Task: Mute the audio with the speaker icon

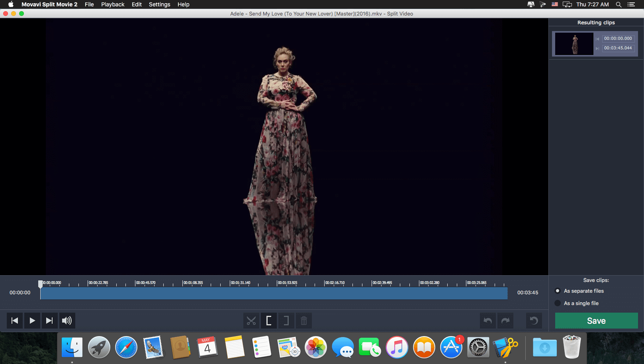Action: coord(67,321)
